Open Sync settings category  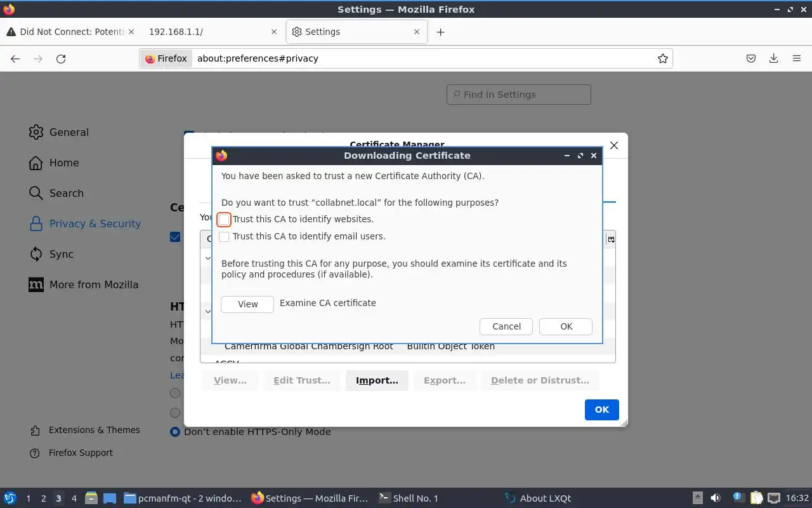pyautogui.click(x=51, y=254)
